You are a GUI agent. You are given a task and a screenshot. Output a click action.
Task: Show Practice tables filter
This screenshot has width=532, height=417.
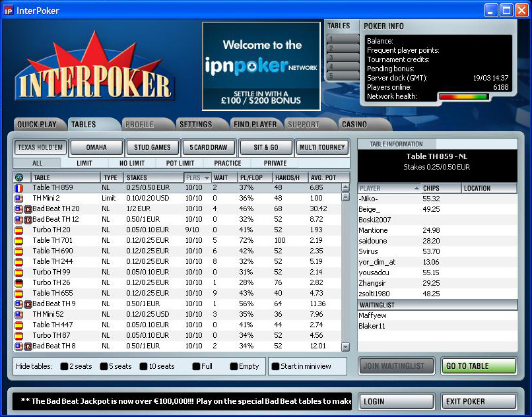click(x=227, y=163)
